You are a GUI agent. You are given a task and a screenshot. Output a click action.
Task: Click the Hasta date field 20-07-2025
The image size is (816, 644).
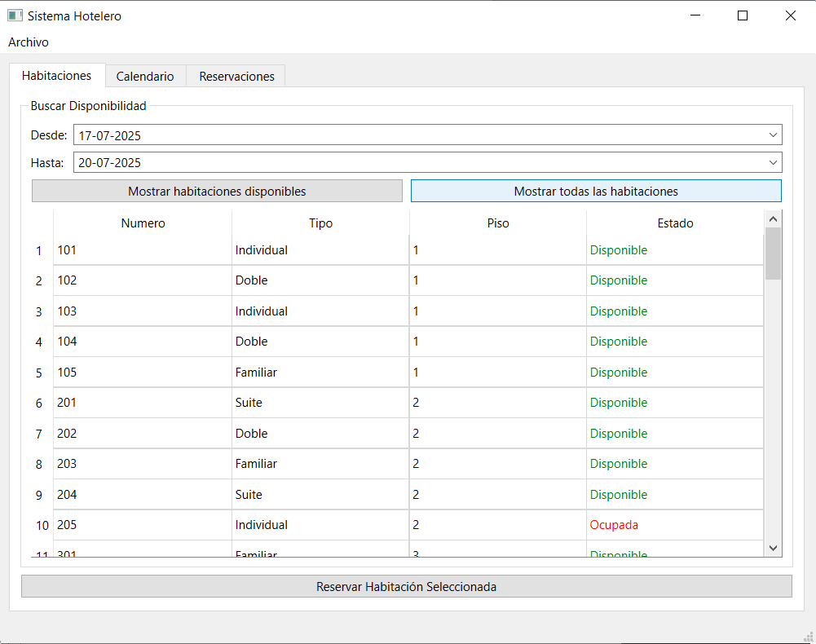427,162
